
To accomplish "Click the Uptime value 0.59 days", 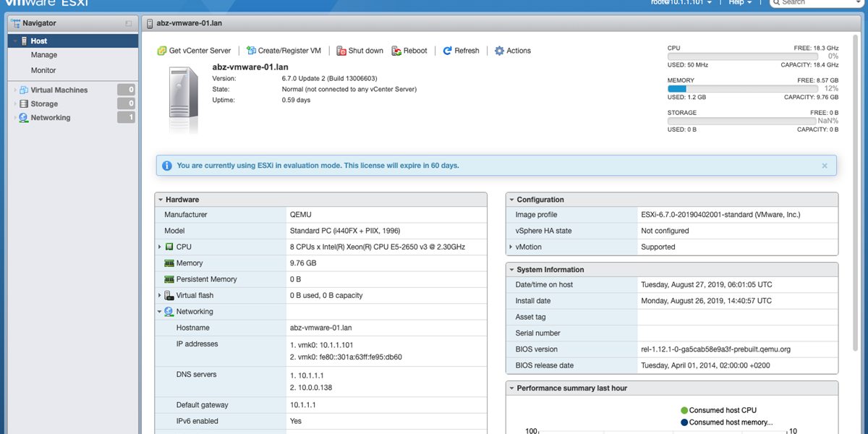I will (296, 100).
